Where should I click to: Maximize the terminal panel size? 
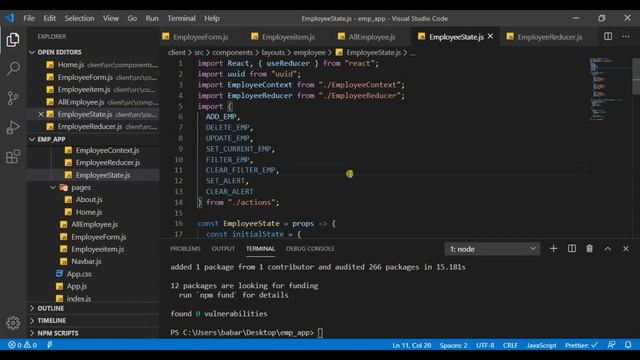point(608,249)
